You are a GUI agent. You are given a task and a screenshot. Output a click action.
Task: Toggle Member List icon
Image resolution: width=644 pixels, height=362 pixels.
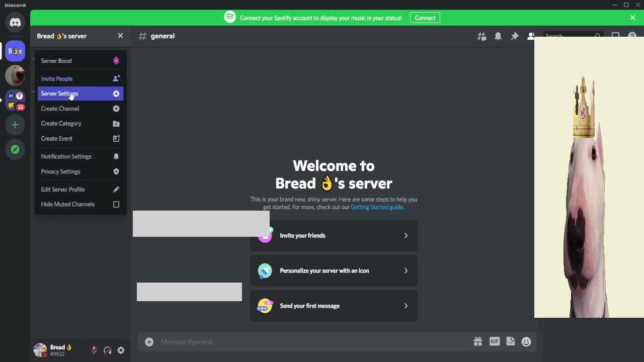click(531, 36)
